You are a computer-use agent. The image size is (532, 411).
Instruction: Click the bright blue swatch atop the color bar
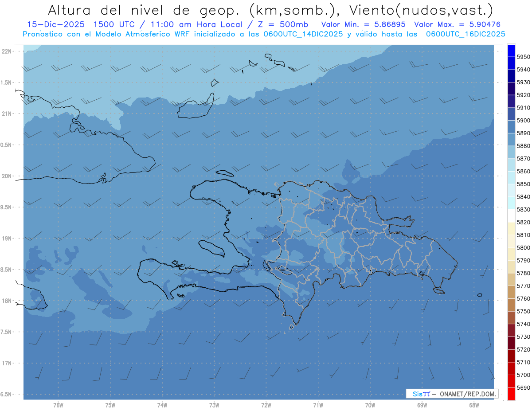click(511, 51)
